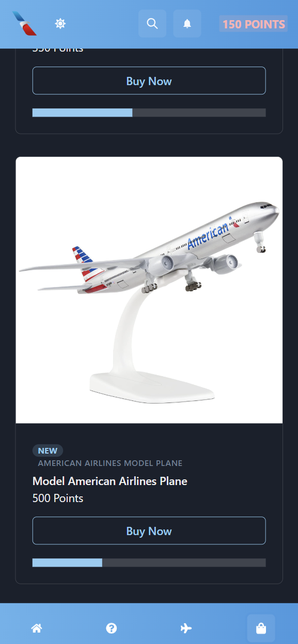Open the shopping bag store tab
Viewport: 298px width, 644px height.
pos(261,628)
